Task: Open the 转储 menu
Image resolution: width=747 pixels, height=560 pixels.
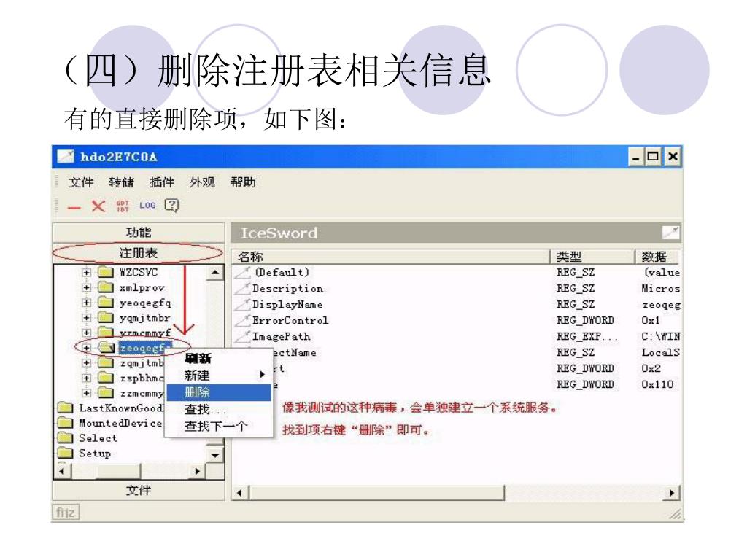Action: pos(121,182)
